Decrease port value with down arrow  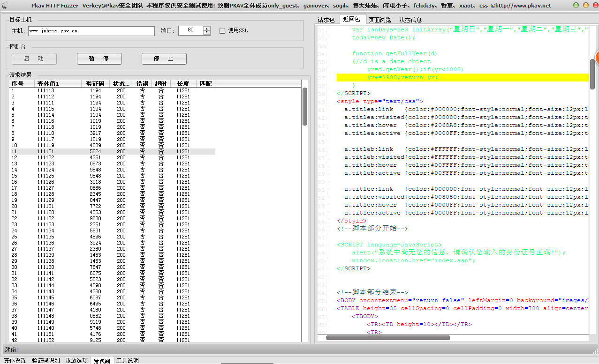click(207, 33)
